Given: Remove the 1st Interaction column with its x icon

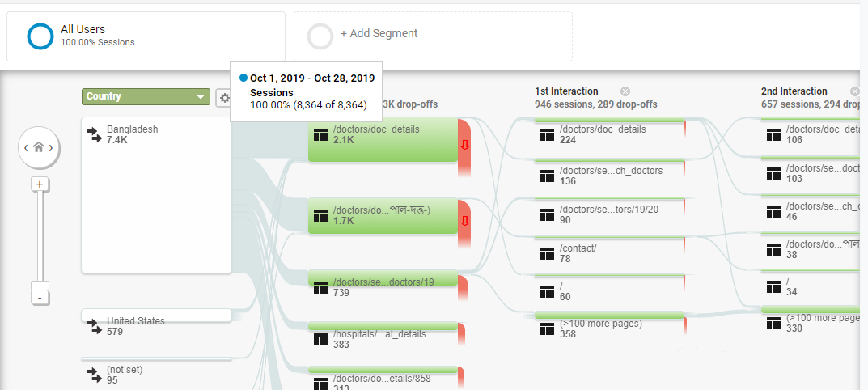Looking at the screenshot, I should click(x=625, y=91).
